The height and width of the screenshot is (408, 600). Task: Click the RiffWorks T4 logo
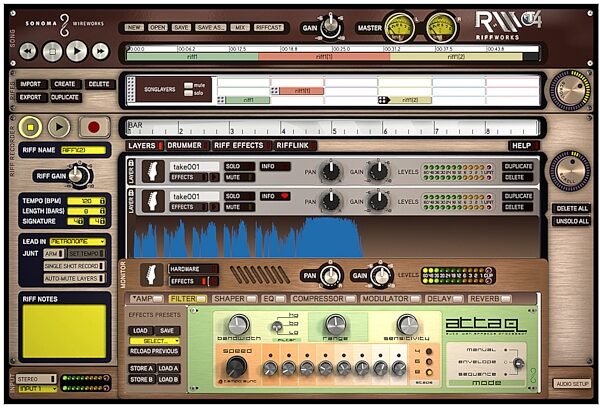pyautogui.click(x=508, y=25)
